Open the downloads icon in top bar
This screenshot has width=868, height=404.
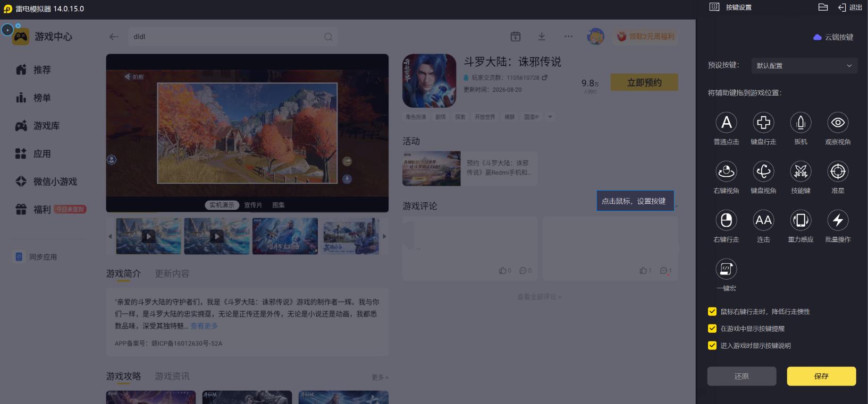[x=542, y=36]
